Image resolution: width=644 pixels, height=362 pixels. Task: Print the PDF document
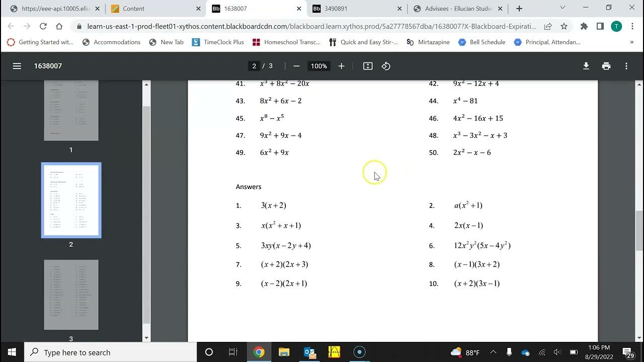point(606,66)
